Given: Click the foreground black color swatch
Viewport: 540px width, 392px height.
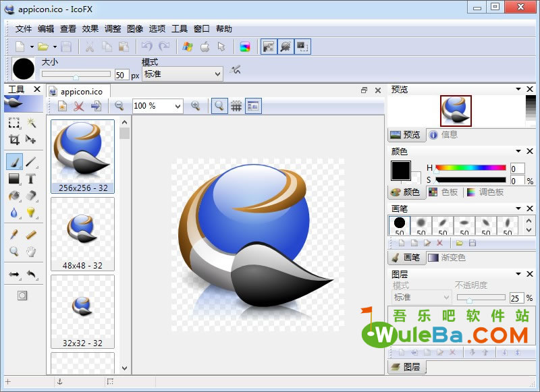Looking at the screenshot, I should [x=401, y=171].
